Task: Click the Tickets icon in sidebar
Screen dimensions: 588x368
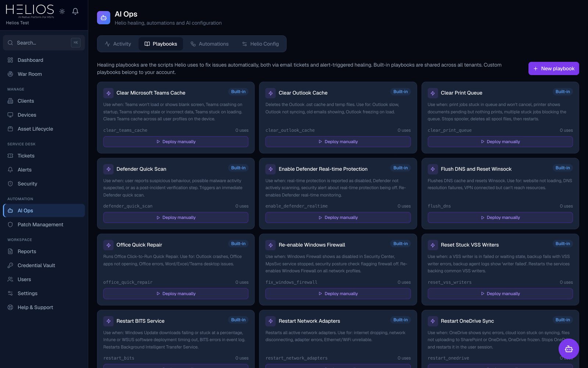Action: (10, 156)
